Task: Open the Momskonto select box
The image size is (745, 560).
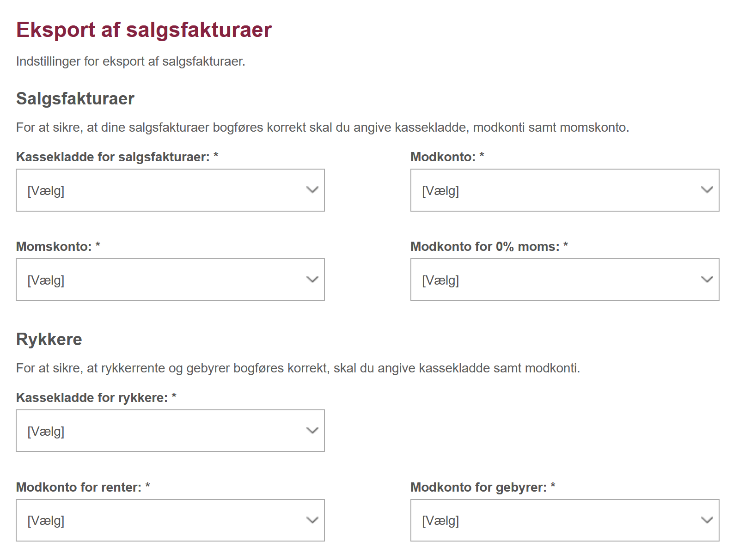Action: [170, 280]
